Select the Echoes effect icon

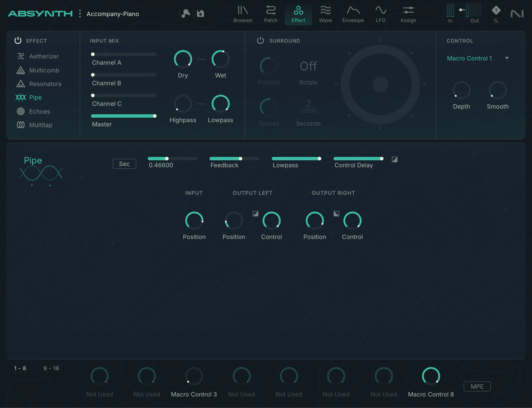tap(21, 111)
